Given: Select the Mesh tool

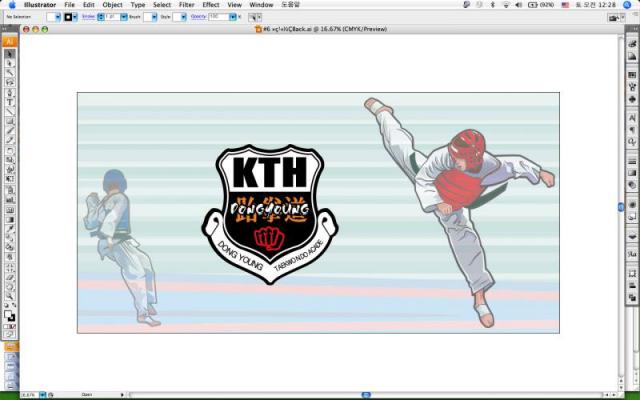Looking at the screenshot, I should (10, 210).
